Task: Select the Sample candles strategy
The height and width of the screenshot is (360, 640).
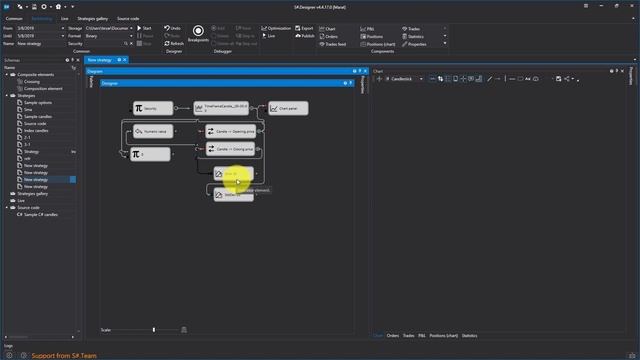Action: point(38,117)
